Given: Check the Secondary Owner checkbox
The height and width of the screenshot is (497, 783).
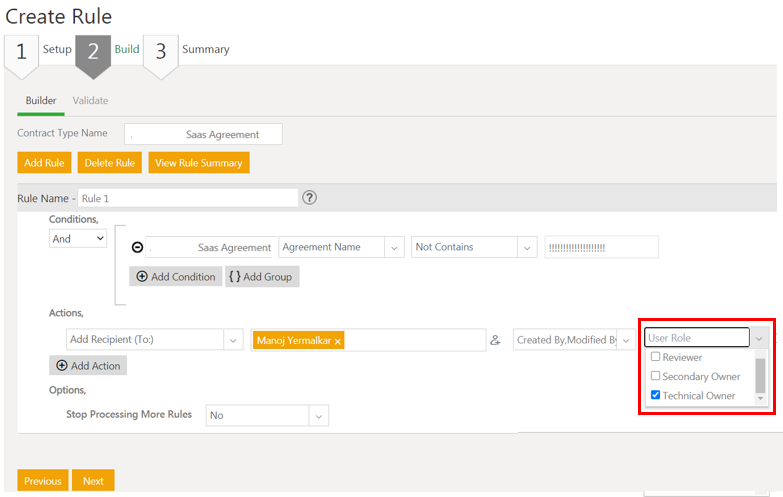Looking at the screenshot, I should [x=656, y=376].
